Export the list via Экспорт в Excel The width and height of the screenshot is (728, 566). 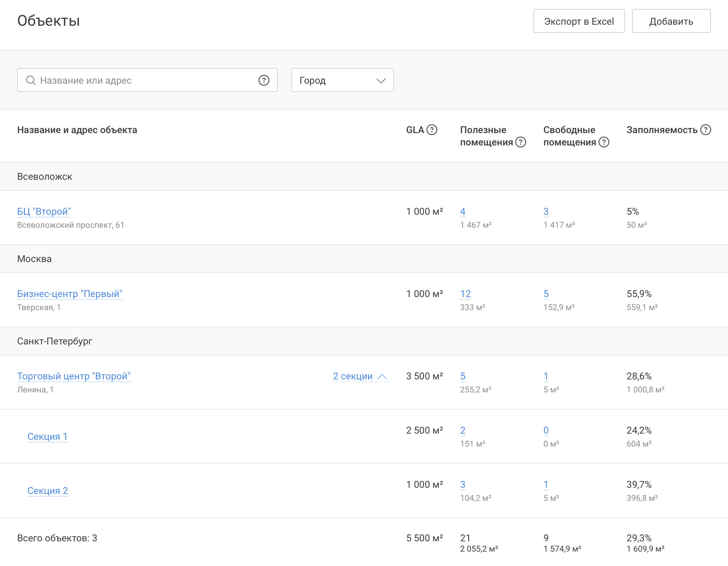coord(579,21)
